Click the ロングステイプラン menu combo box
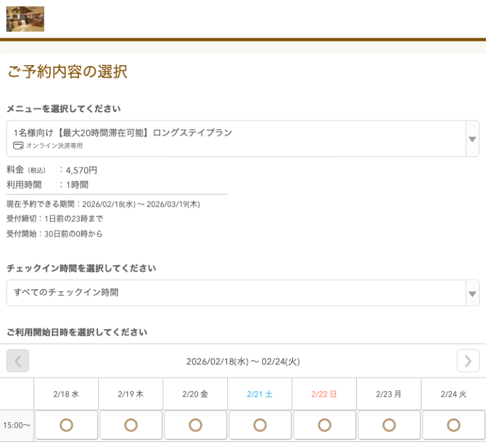 click(x=236, y=138)
